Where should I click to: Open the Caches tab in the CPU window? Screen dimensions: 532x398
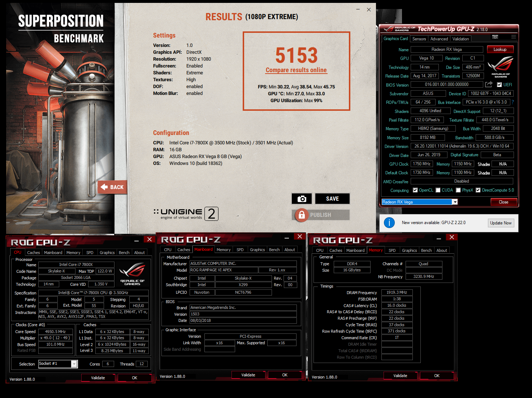[x=34, y=253]
